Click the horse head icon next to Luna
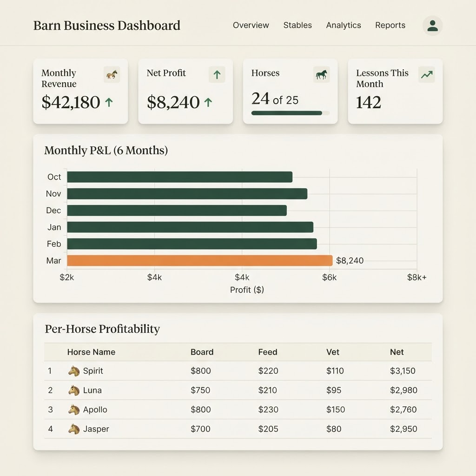This screenshot has height=476, width=476. 74,390
